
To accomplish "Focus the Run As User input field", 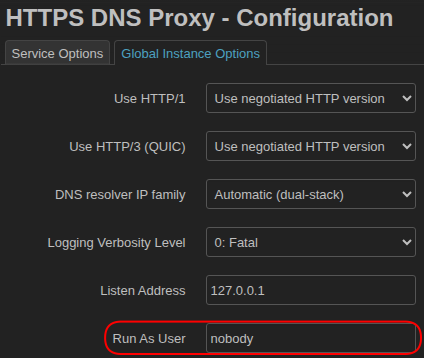I will (x=311, y=338).
